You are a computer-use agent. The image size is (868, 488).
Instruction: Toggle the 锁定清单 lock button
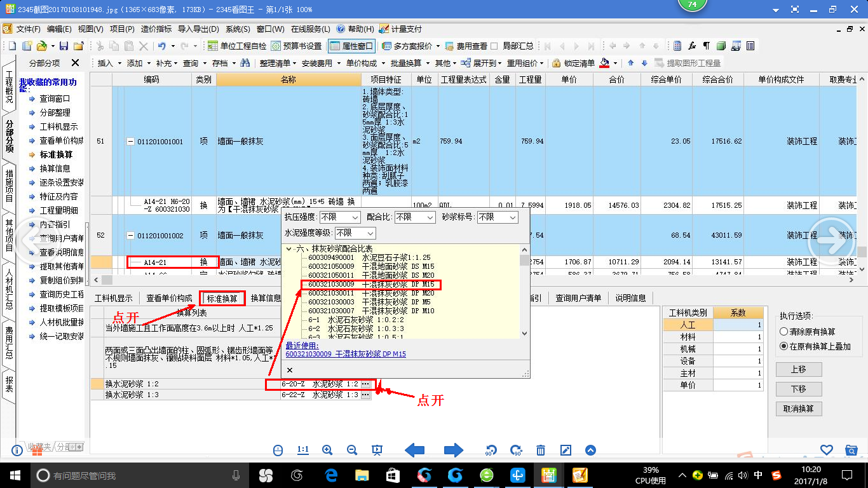click(574, 63)
